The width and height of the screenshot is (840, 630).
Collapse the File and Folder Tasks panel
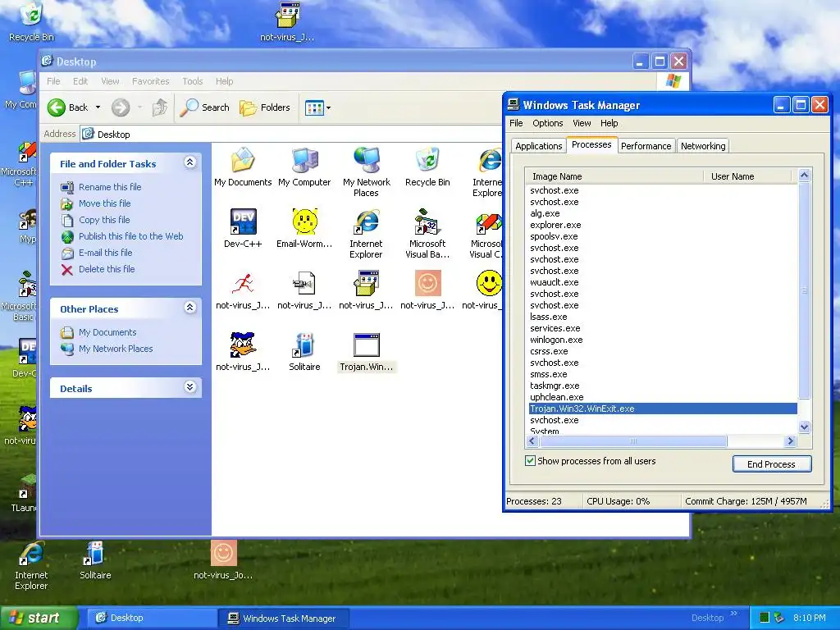[x=189, y=162]
